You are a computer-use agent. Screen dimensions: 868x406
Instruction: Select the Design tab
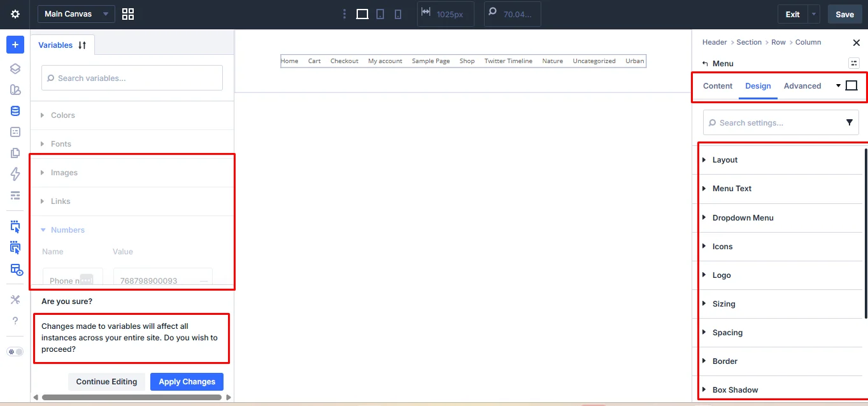758,86
